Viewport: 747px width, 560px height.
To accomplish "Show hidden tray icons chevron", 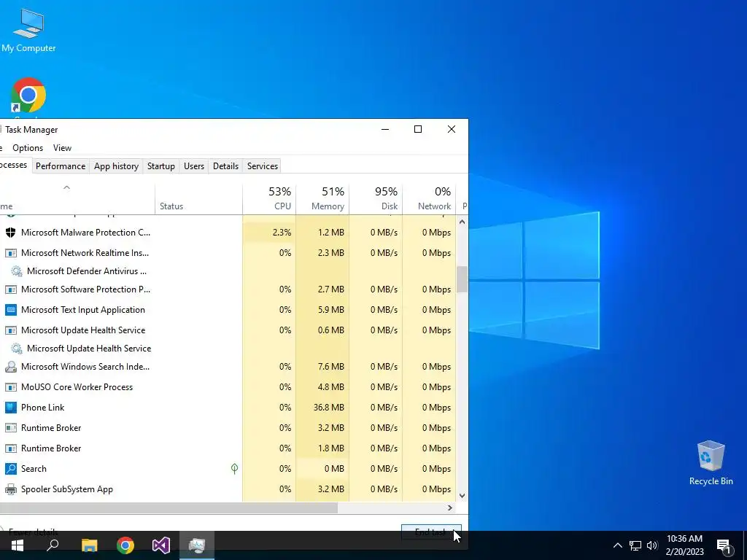I will [617, 545].
